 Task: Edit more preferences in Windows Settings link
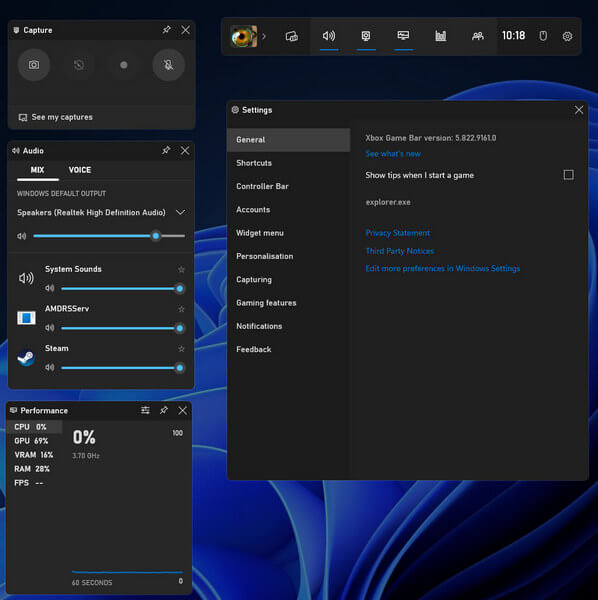[443, 269]
